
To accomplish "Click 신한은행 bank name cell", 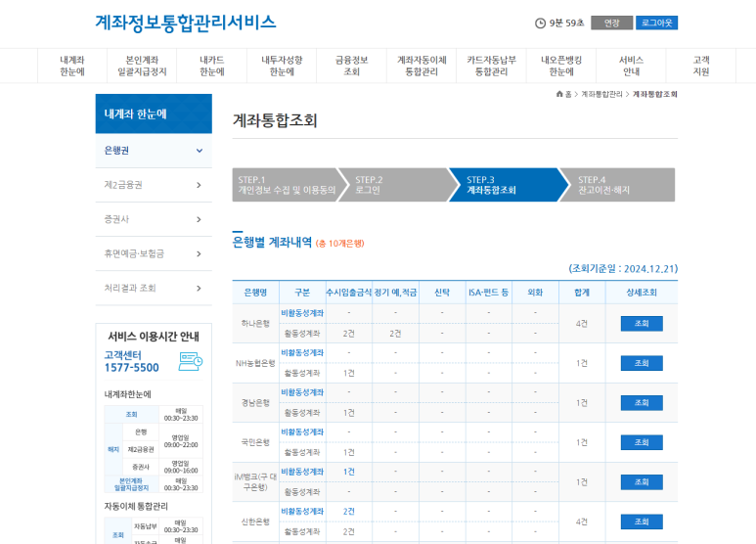I will tap(255, 521).
